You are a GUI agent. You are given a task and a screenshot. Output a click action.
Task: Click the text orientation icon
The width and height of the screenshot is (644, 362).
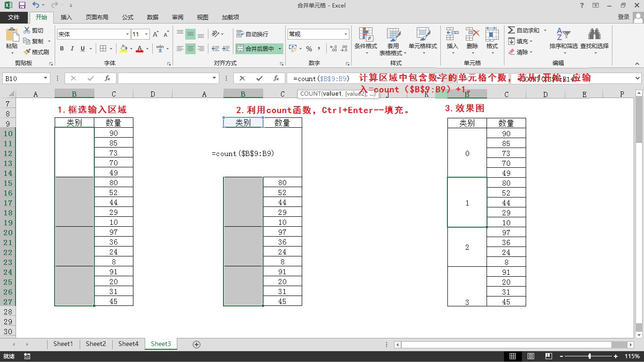216,34
